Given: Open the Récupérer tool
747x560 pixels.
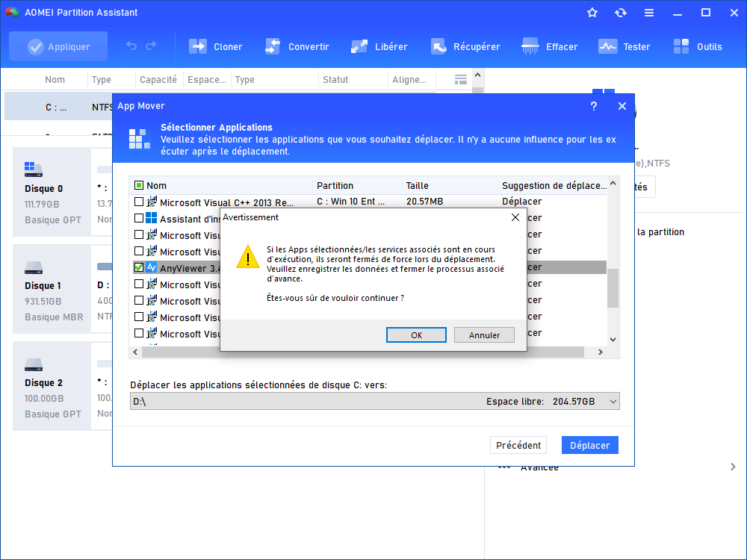Looking at the screenshot, I should 465,46.
